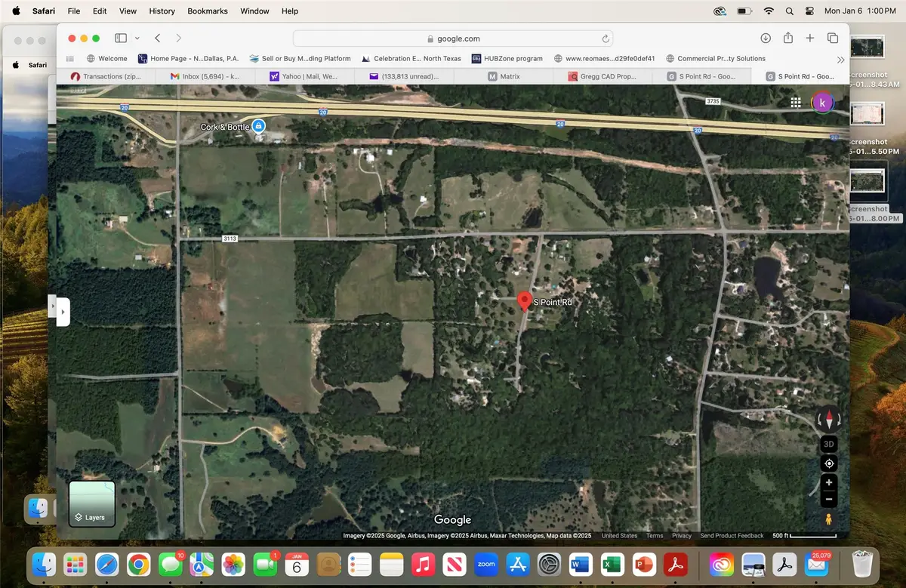Toggle the tab overview grid in Safari
This screenshot has width=906, height=588.
[x=833, y=37]
